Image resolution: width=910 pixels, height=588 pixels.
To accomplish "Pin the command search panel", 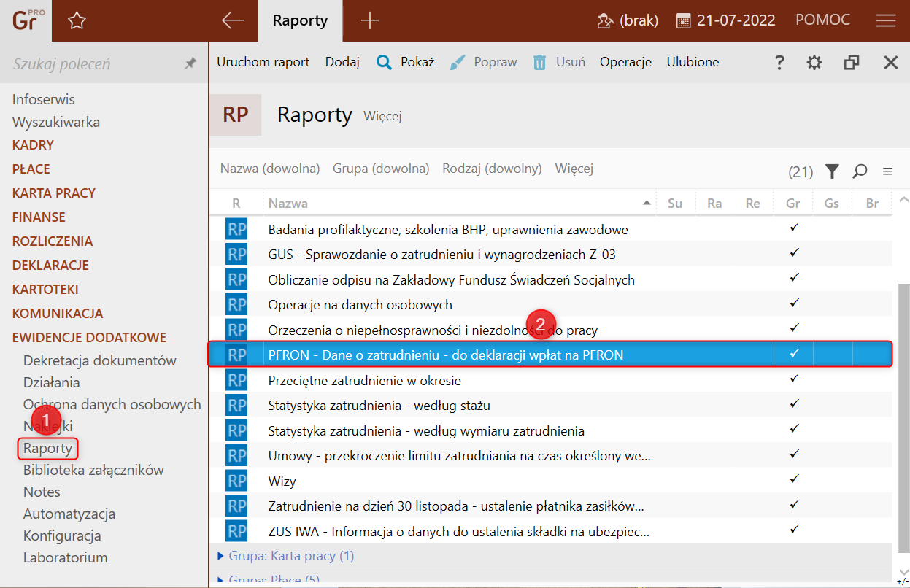I will 190,64.
